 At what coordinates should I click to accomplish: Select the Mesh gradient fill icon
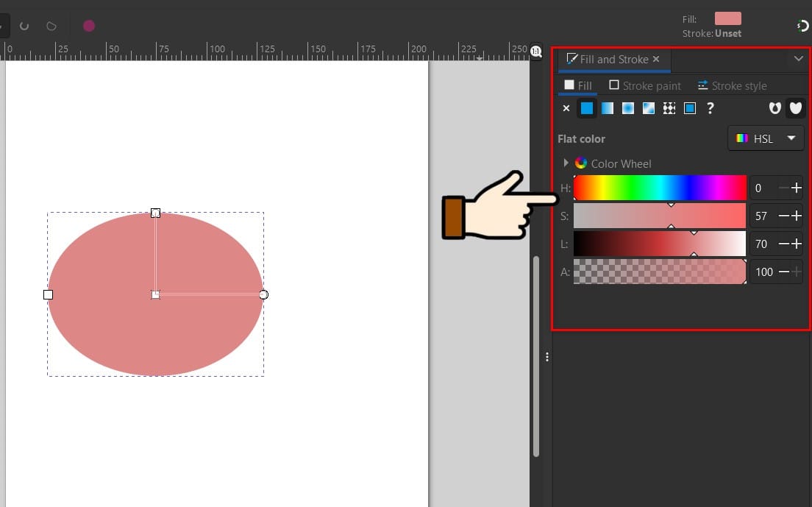click(649, 108)
